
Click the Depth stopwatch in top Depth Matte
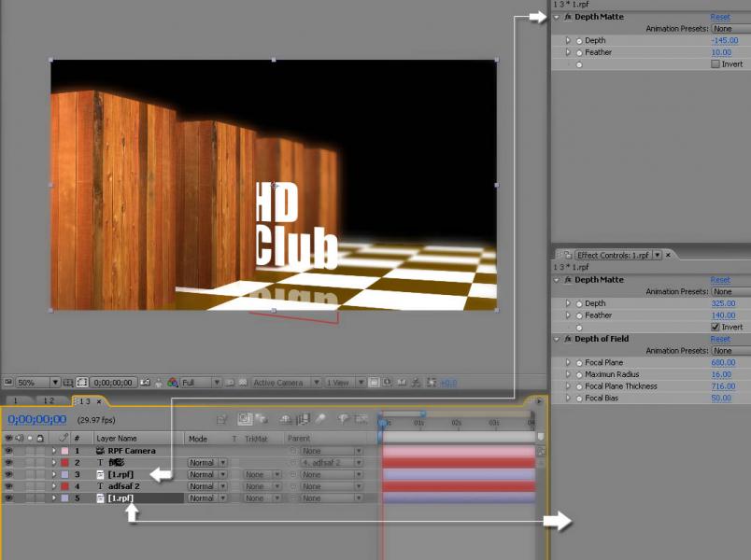coord(579,41)
